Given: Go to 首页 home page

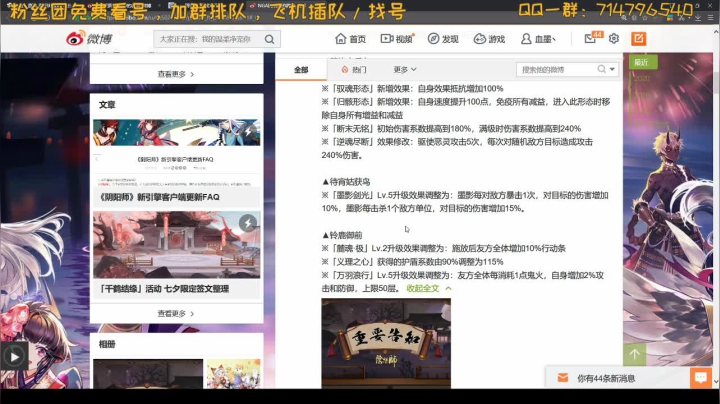Looking at the screenshot, I should pos(350,39).
